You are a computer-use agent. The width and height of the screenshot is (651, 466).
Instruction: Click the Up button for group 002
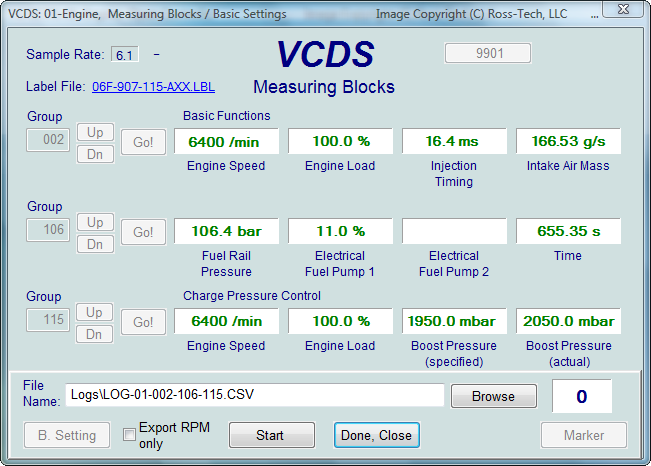[x=95, y=132]
